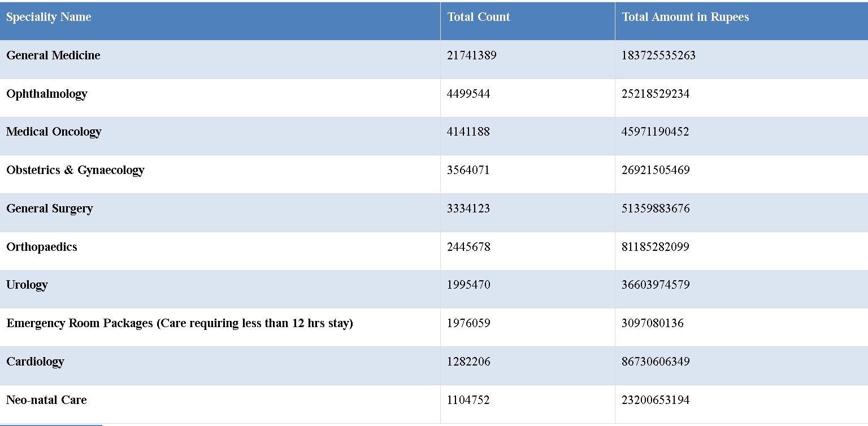The height and width of the screenshot is (426, 868).
Task: Click the Cardiology speciality name
Action: click(35, 362)
